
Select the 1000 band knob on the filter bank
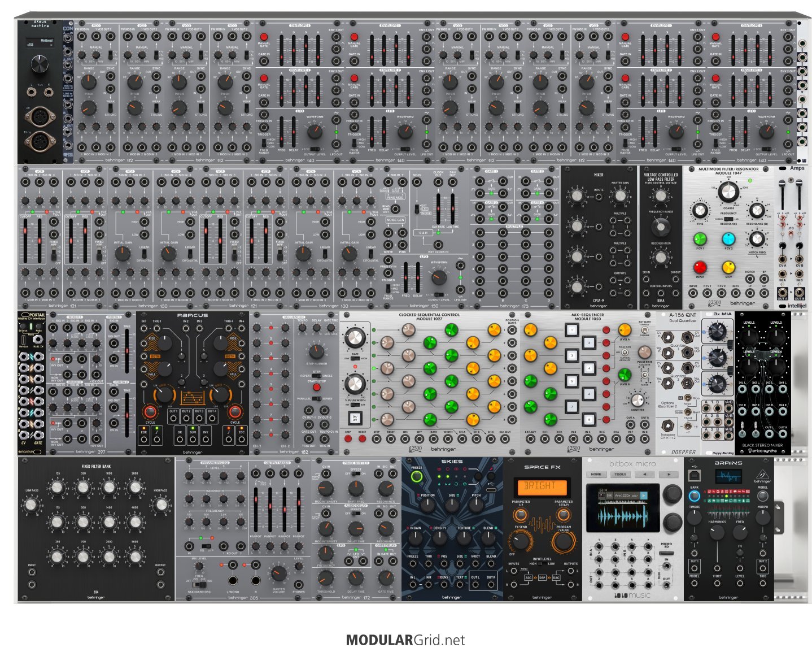point(109,487)
